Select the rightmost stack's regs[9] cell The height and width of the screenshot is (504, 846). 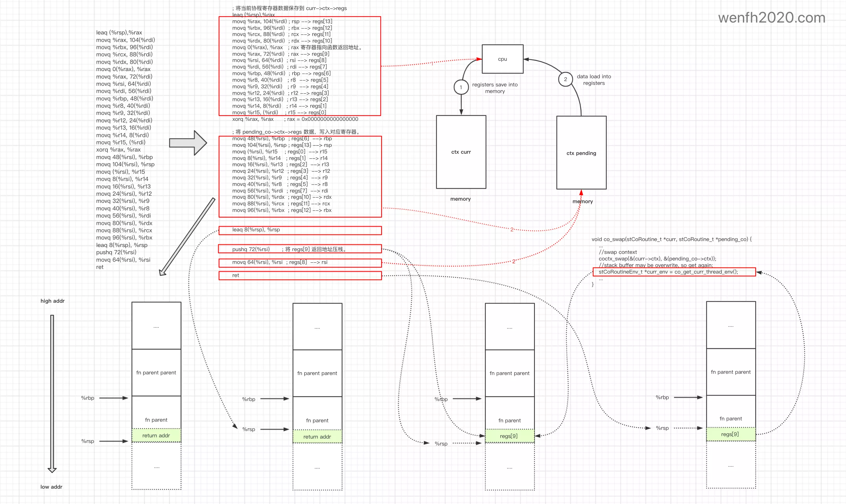point(730,435)
